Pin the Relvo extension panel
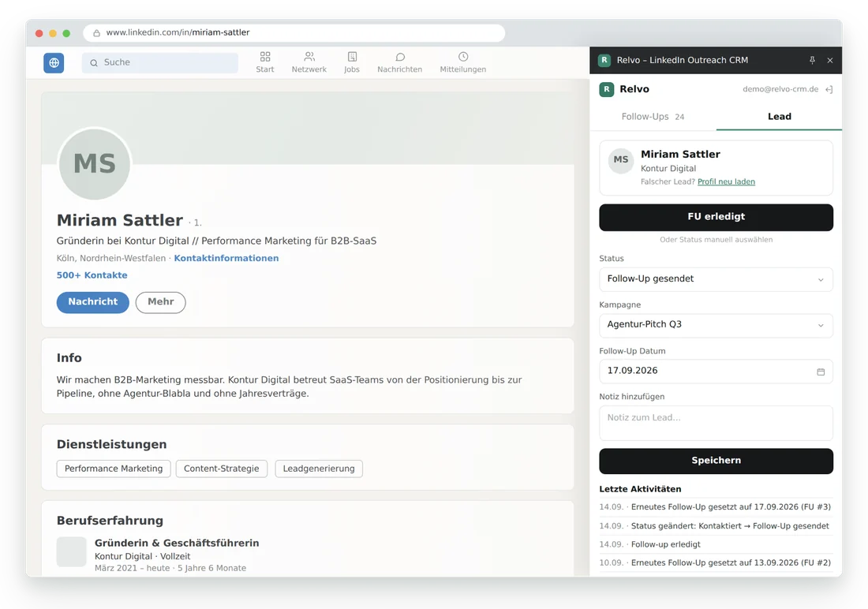 [812, 60]
